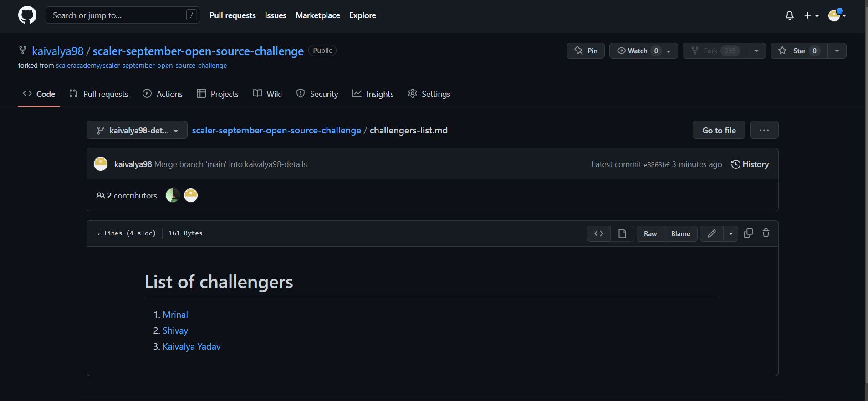Screen dimensions: 868x401
Task: Display the source blob code view
Action: tap(599, 233)
